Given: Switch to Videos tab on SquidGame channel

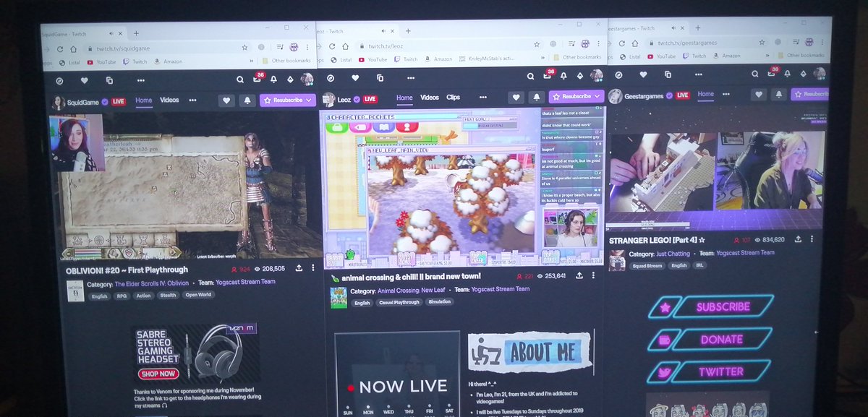Looking at the screenshot, I should tap(169, 100).
